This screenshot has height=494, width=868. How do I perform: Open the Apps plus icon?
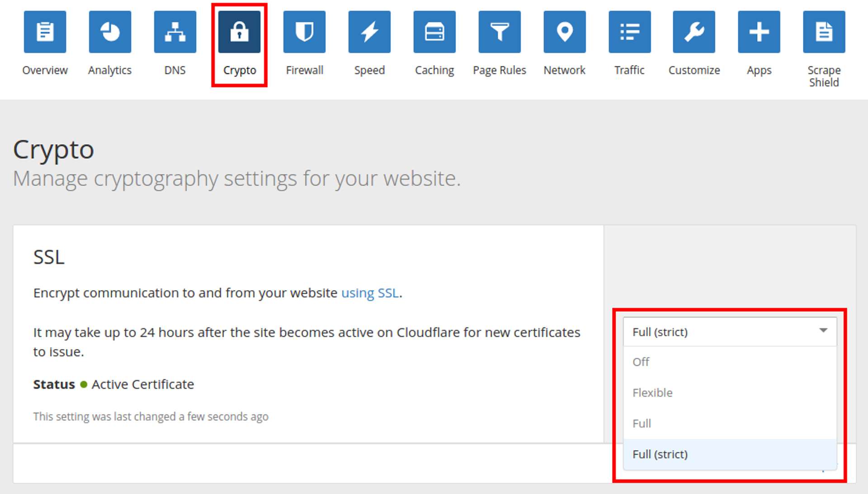point(759,32)
